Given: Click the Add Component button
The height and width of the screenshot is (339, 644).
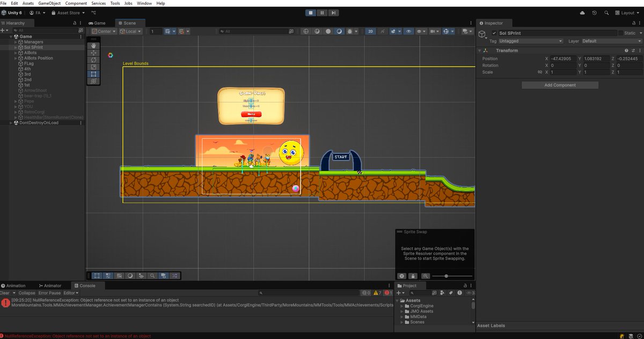Looking at the screenshot, I should pyautogui.click(x=560, y=85).
